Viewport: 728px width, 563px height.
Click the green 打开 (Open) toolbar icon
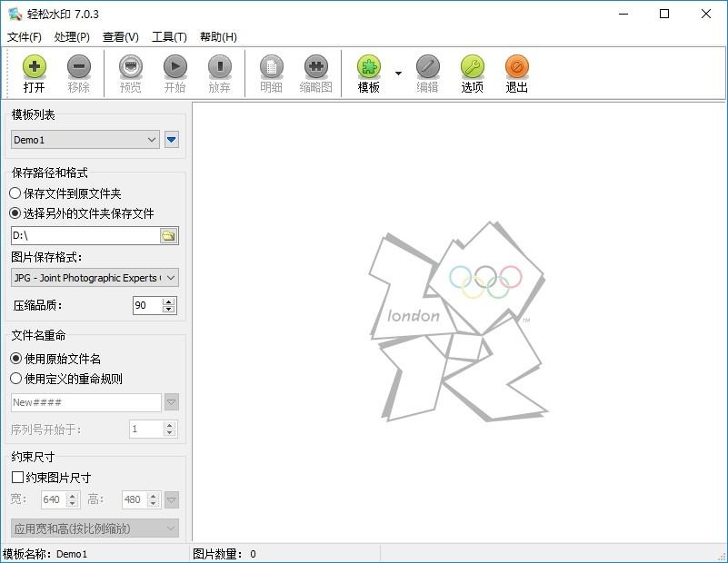coord(35,67)
